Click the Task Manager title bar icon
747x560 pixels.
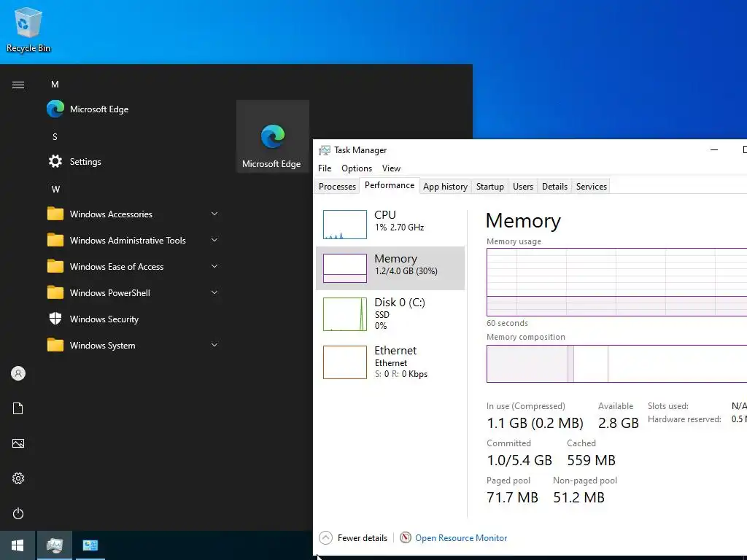325,150
